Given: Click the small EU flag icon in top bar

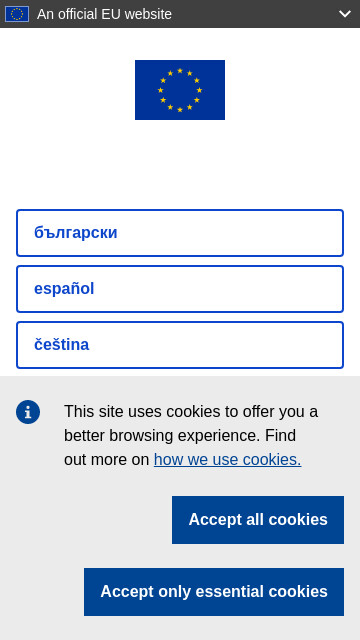Looking at the screenshot, I should [17, 14].
